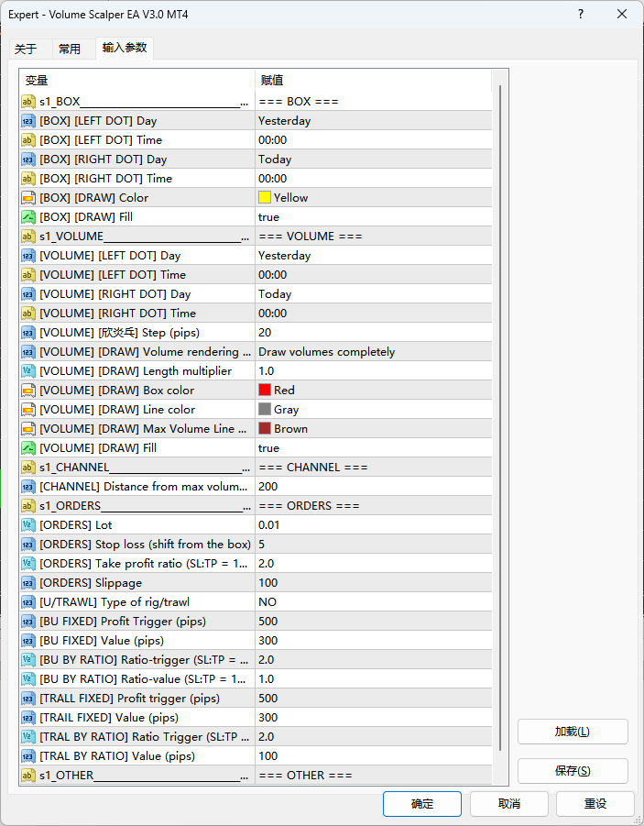Click the double-type icon for [ORDERS] Lot

coord(27,524)
